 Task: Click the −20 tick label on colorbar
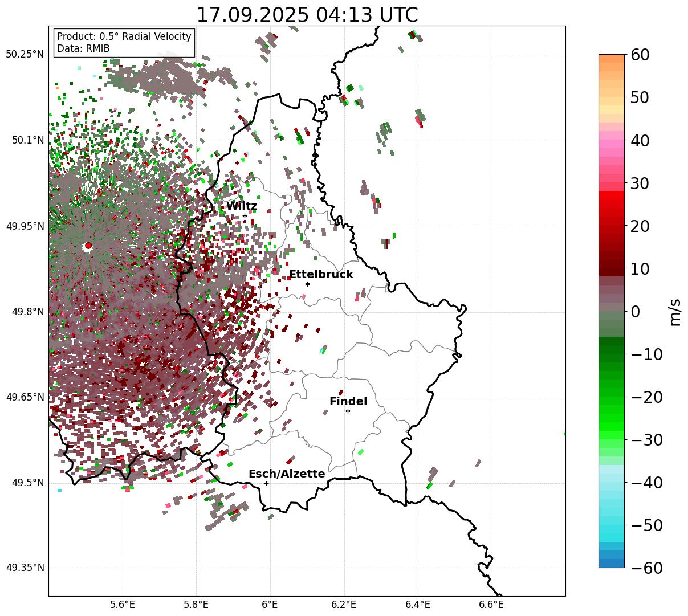(x=646, y=397)
